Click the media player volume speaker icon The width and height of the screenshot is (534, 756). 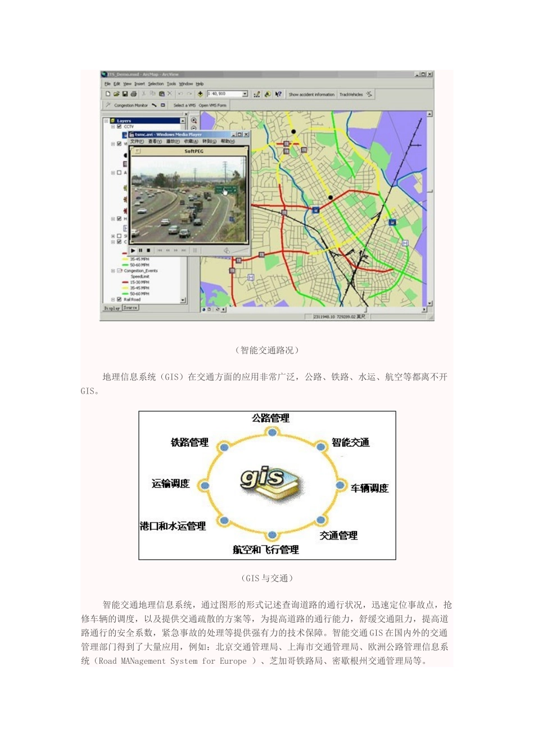coord(227,251)
